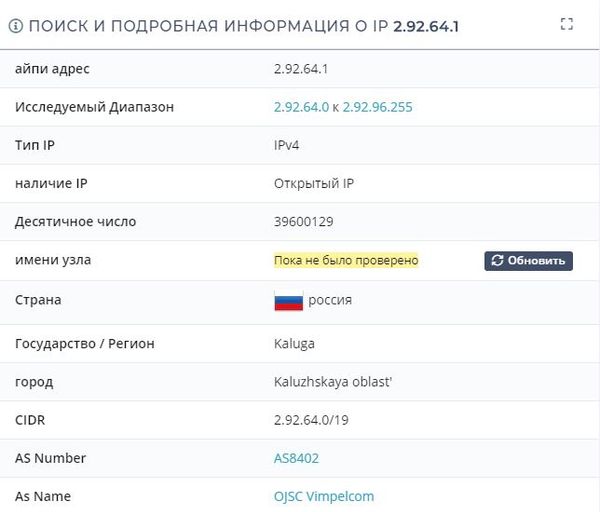Click the 'имени узла' row label
The width and height of the screenshot is (600, 512).
pyautogui.click(x=53, y=260)
